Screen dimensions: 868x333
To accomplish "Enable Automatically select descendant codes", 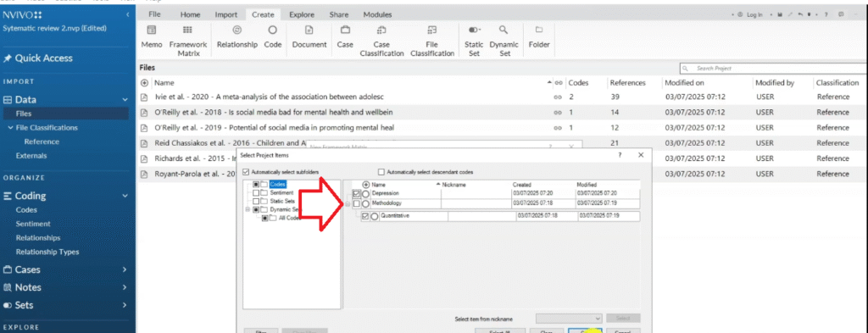I will coord(381,171).
